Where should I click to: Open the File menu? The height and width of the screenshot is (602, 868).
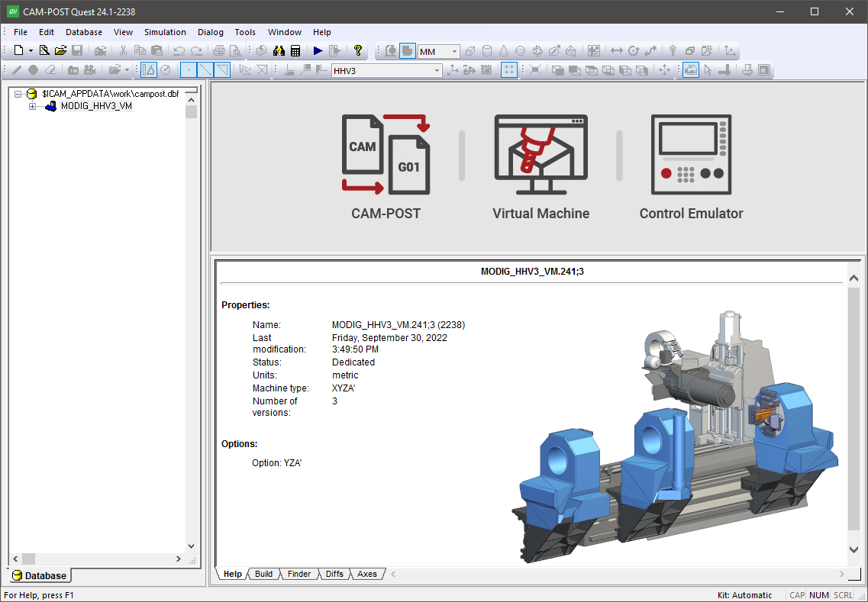pos(21,32)
